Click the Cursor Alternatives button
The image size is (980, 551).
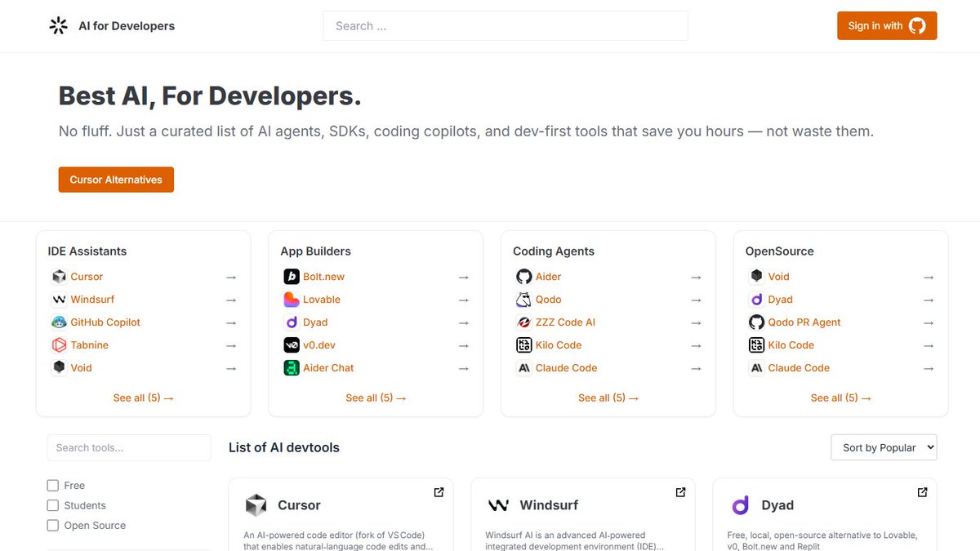[116, 180]
